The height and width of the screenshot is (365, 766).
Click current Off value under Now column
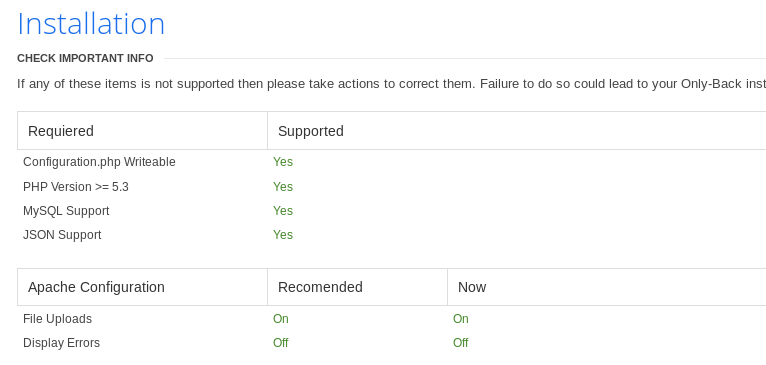[461, 343]
